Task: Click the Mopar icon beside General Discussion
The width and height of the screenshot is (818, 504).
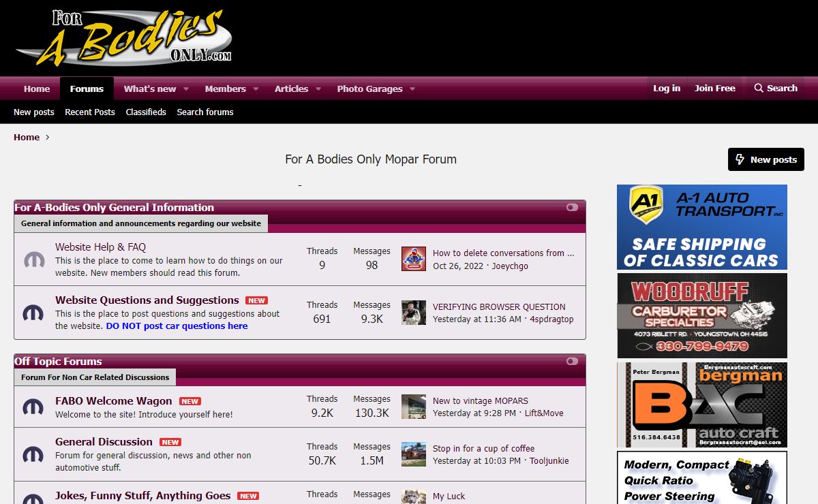Action: pos(34,454)
